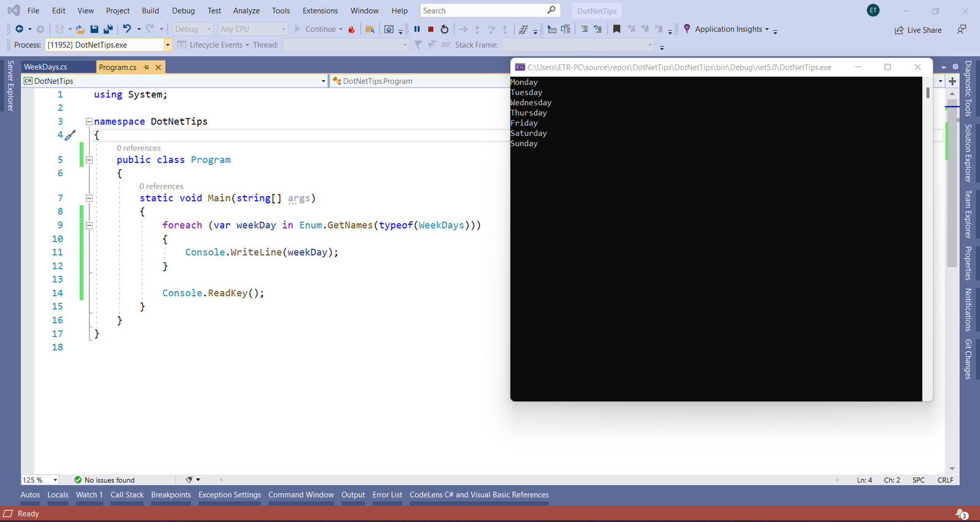Click the CRLF line ending indicator

(x=945, y=480)
